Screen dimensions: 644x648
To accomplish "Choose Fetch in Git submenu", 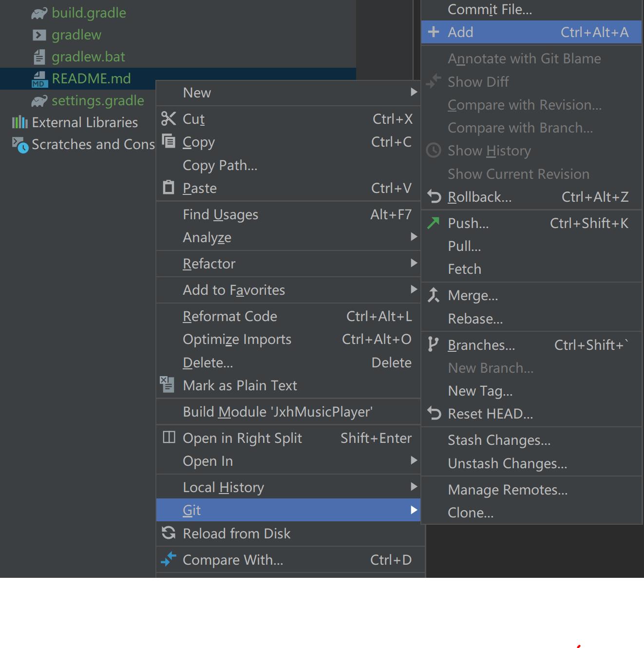I will [x=531, y=269].
